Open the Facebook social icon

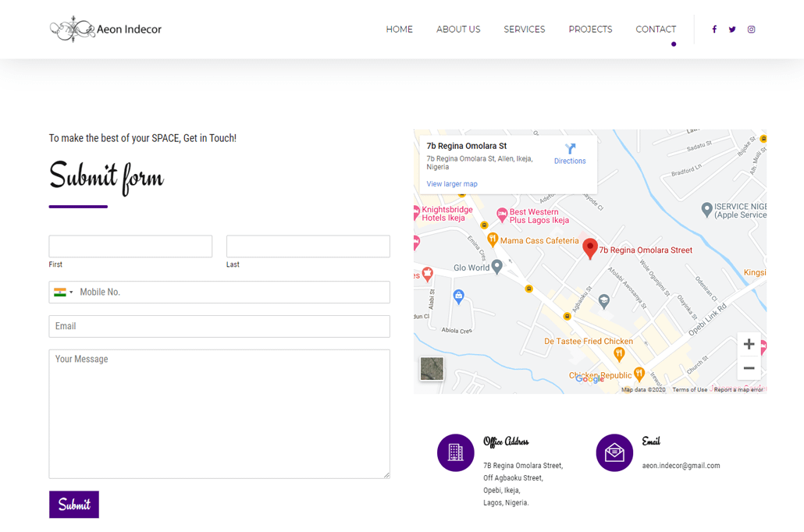713,30
